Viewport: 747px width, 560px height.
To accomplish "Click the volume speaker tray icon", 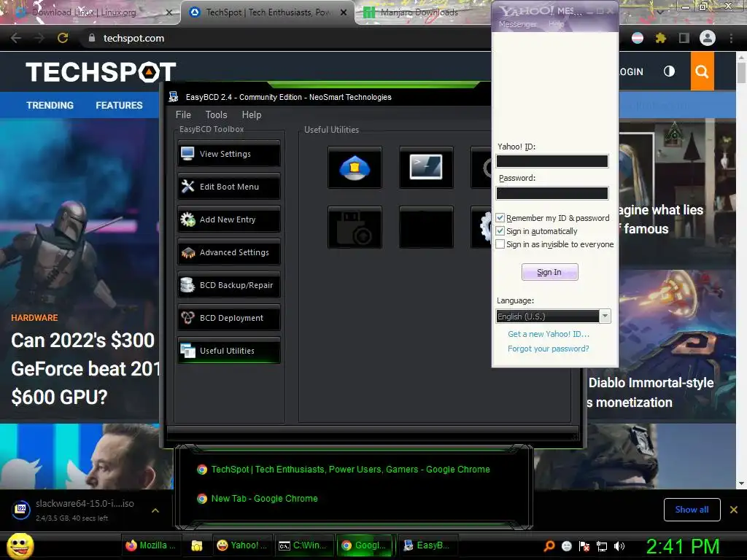I will coord(619,546).
